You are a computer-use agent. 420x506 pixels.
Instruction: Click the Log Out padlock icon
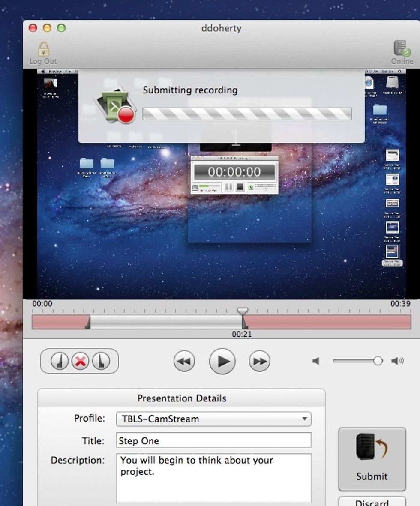tap(43, 49)
